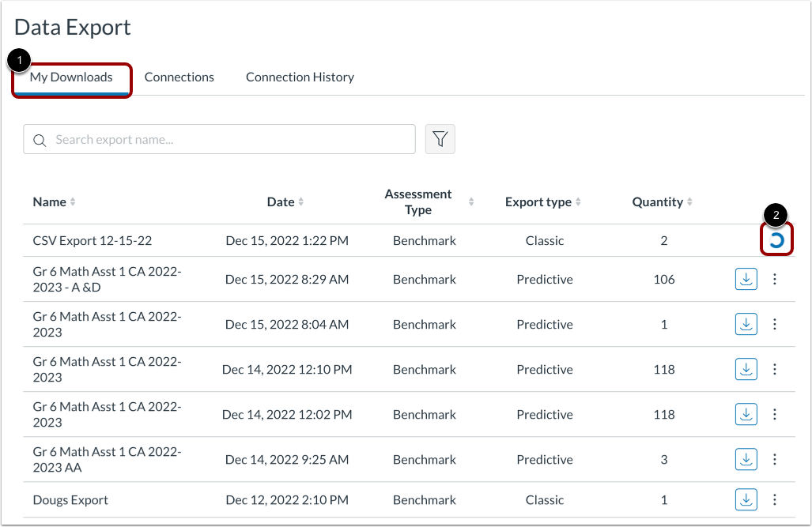Download the Dougs Export file
Viewport: 812px width, 527px height.
tap(746, 499)
